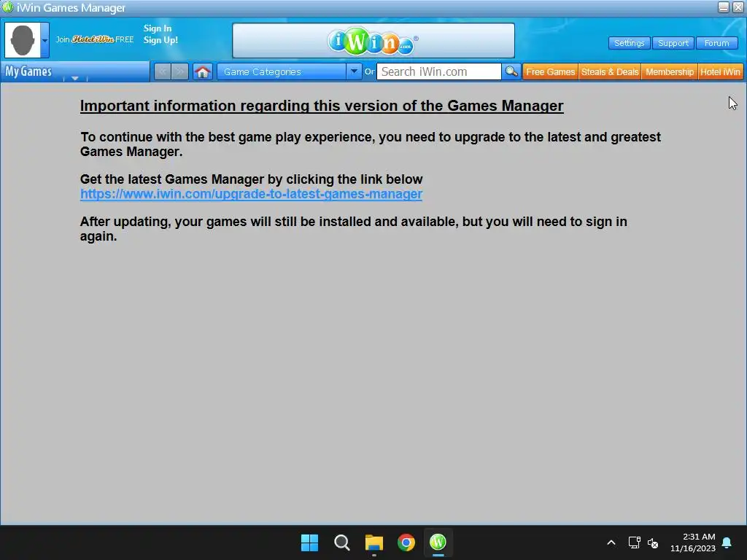The image size is (747, 560).
Task: Click the magnifying glass search button
Action: [511, 72]
